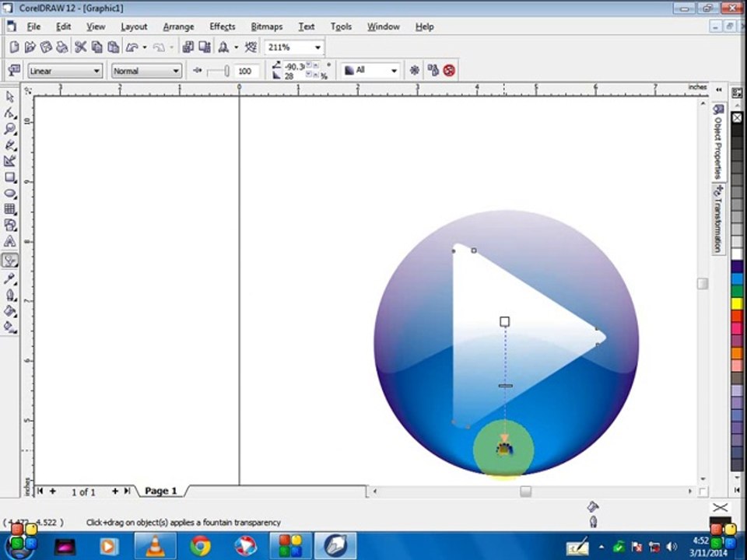Select the Interactive Fill tool

tap(10, 327)
